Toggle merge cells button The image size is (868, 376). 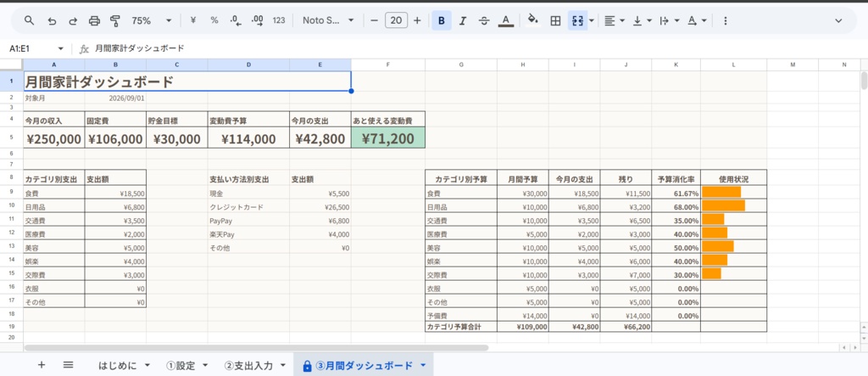coord(577,20)
